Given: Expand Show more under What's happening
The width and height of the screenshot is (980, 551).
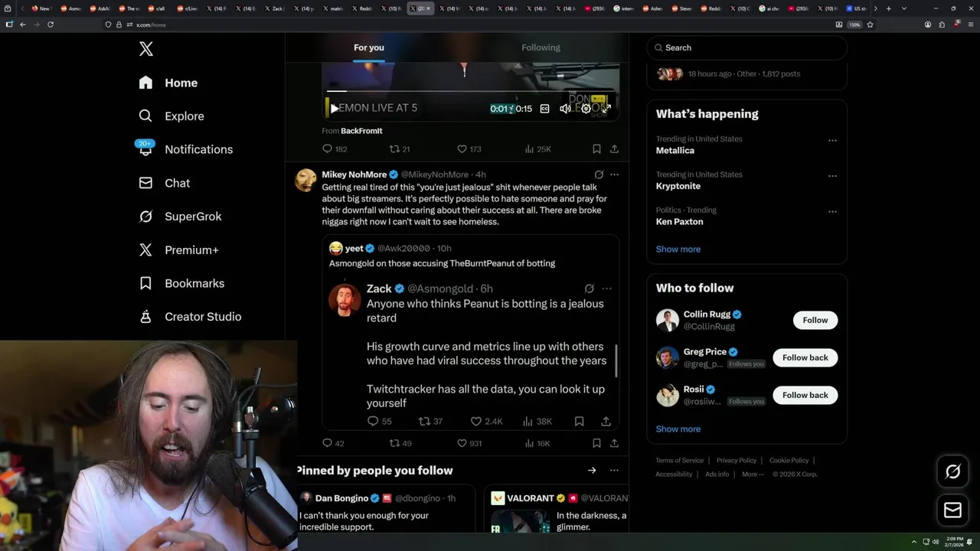Looking at the screenshot, I should pos(678,249).
